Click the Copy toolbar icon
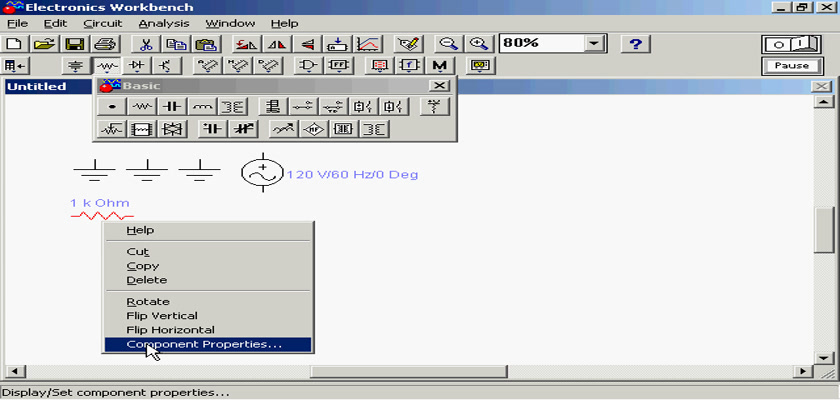The image size is (840, 400). point(175,44)
